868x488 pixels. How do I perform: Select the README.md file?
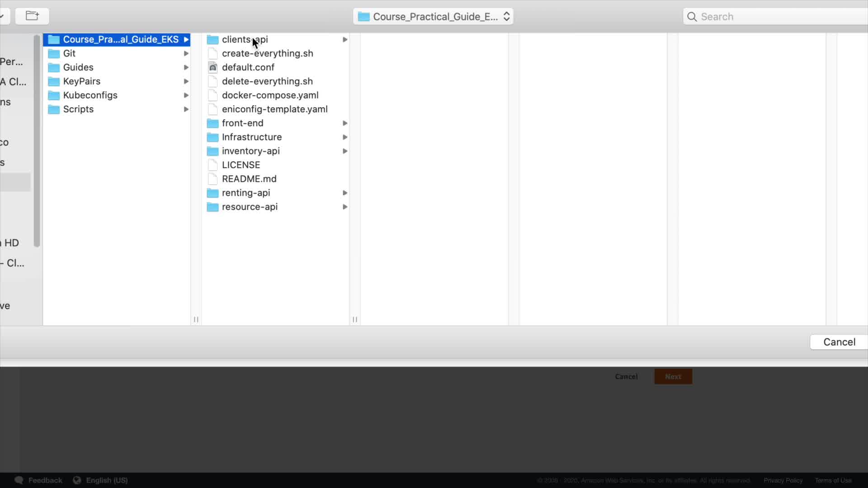249,179
